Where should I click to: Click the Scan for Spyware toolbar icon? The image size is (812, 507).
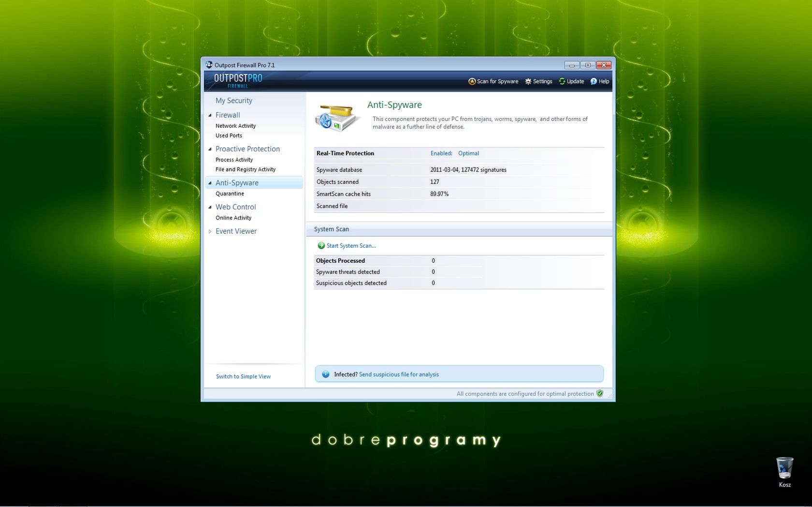tap(472, 81)
